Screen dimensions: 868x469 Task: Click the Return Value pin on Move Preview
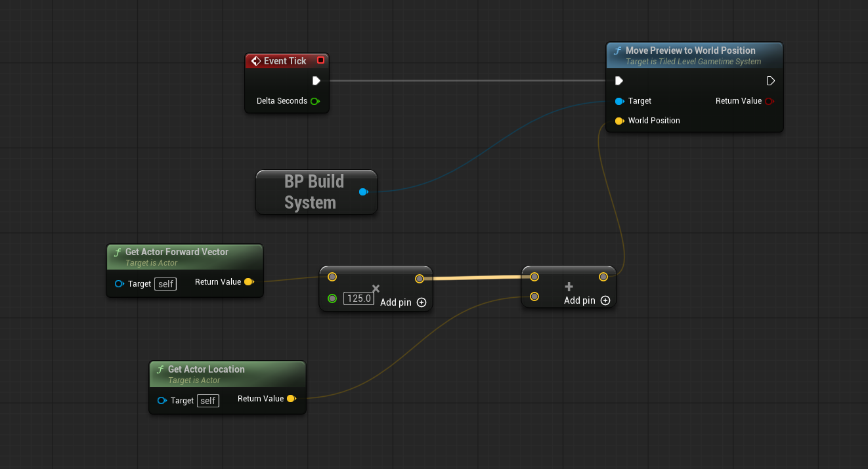[770, 101]
